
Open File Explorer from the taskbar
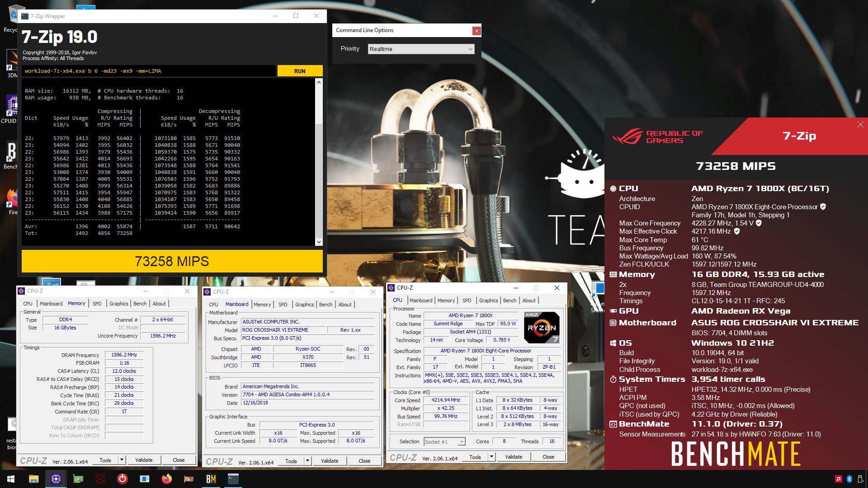click(x=34, y=479)
